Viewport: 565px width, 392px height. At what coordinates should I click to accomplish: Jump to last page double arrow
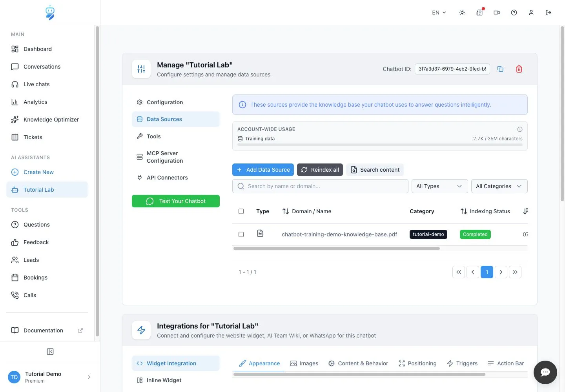click(515, 272)
